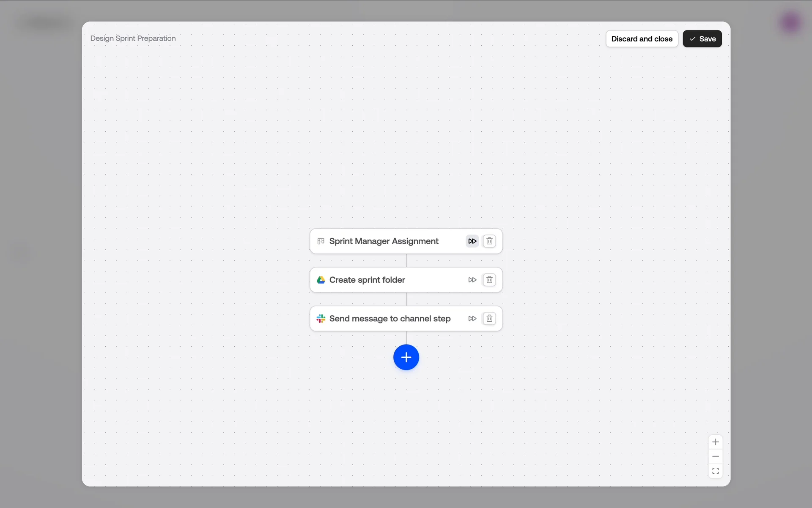This screenshot has width=812, height=508.
Task: Select Send message to channel step
Action: point(390,319)
